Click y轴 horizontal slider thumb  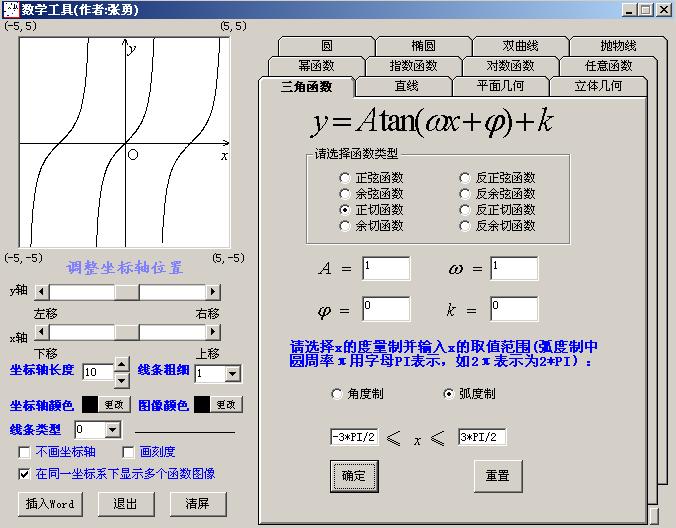(x=127, y=292)
